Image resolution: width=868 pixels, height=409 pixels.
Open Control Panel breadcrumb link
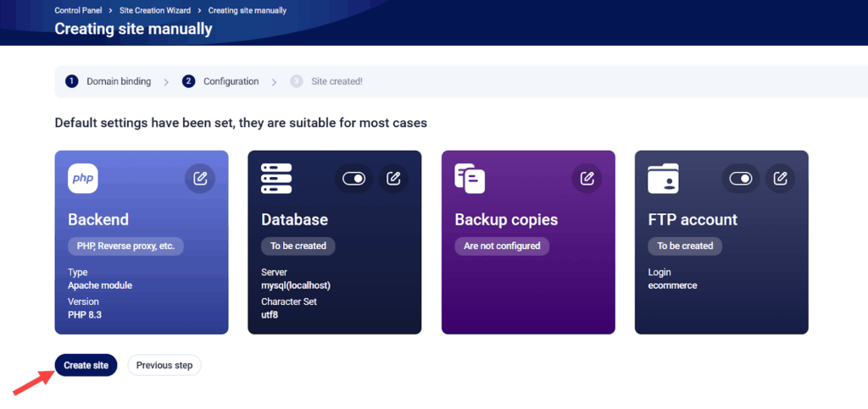tap(78, 11)
